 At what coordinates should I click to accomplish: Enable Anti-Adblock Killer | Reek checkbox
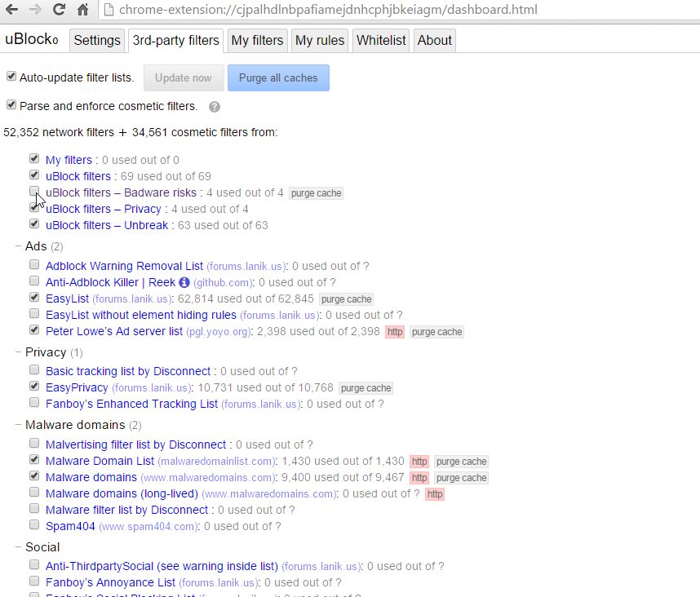[34, 281]
